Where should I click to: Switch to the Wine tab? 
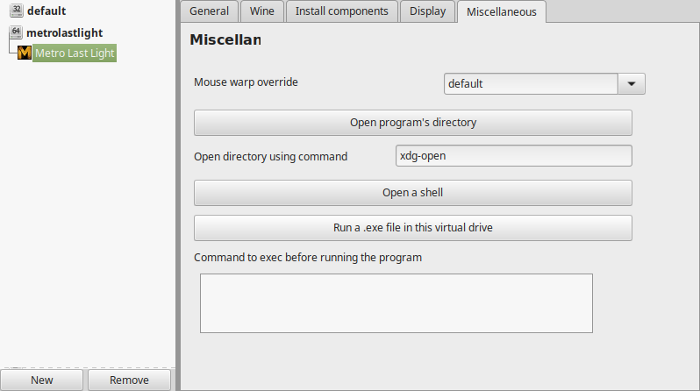(x=262, y=11)
